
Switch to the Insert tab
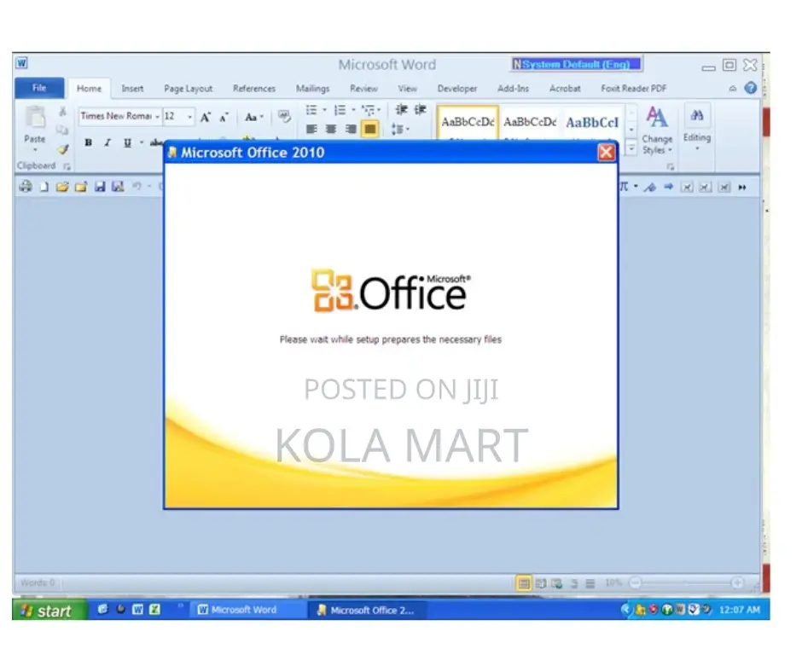point(132,89)
